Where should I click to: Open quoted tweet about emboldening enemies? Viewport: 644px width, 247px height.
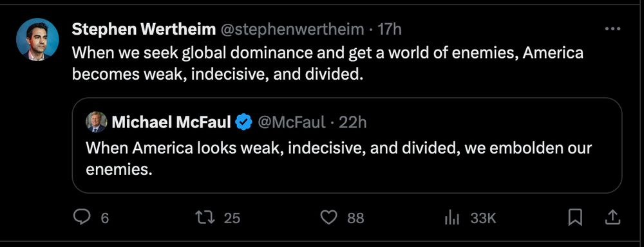(x=346, y=145)
